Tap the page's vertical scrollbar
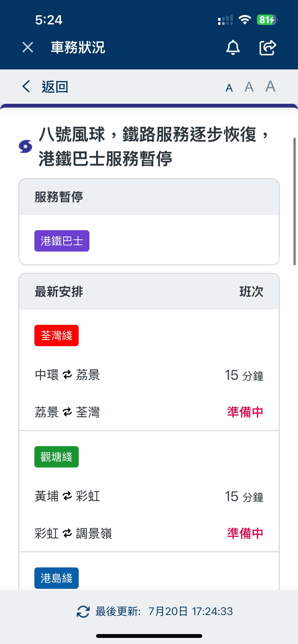 click(x=294, y=201)
